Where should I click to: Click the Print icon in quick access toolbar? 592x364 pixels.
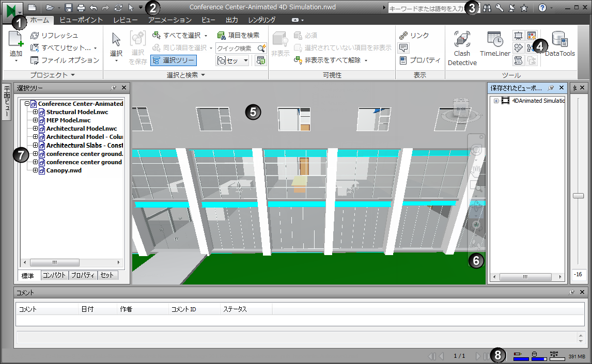(81, 7)
